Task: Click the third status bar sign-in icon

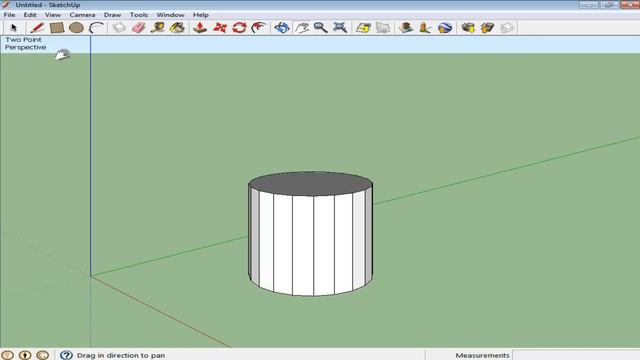Action: 42,355
